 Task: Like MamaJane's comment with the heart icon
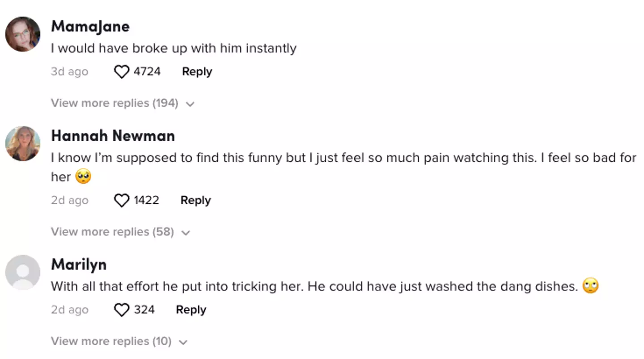click(121, 72)
